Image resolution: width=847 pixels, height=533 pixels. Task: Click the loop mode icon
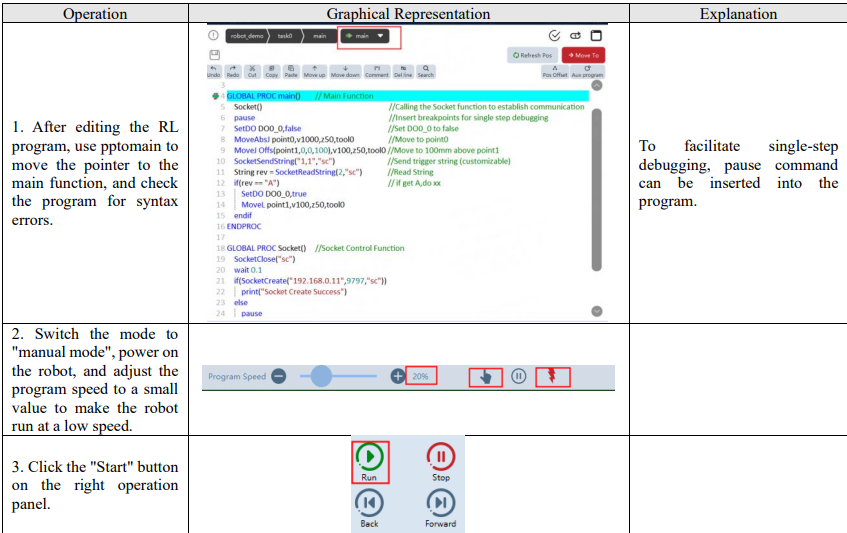tap(575, 36)
